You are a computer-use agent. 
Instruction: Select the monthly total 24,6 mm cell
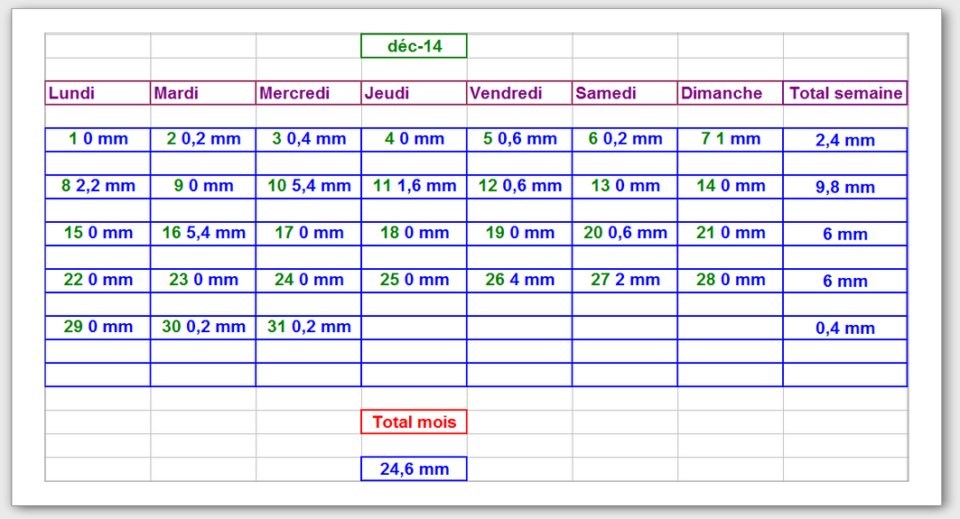pyautogui.click(x=413, y=469)
